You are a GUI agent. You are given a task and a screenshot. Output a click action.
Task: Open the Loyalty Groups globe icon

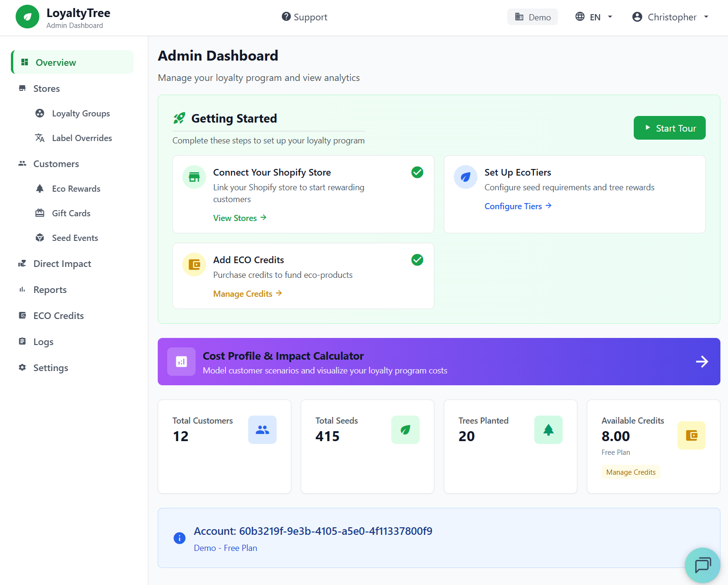pyautogui.click(x=40, y=113)
